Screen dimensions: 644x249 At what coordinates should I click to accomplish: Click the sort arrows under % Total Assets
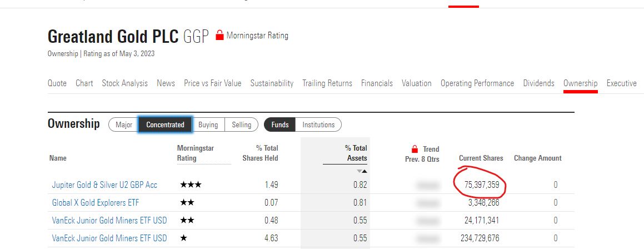click(x=362, y=171)
